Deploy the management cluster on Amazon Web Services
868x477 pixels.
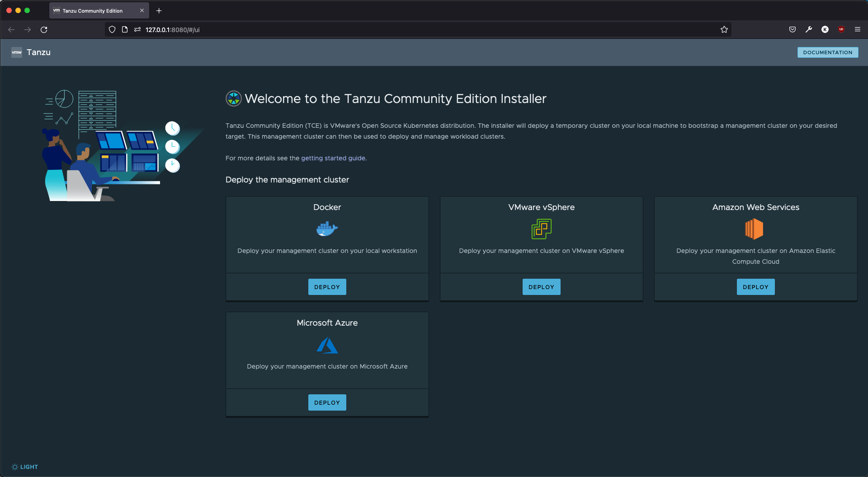pos(756,287)
